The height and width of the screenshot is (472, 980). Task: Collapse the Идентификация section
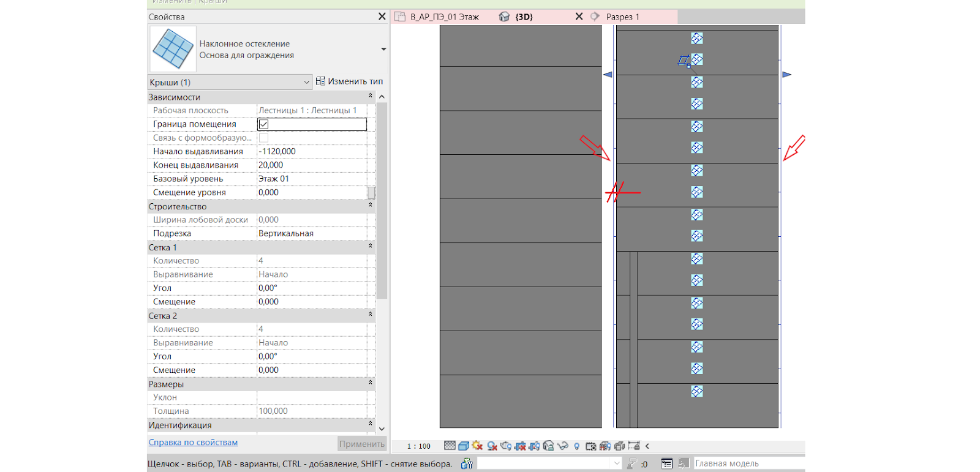(370, 424)
